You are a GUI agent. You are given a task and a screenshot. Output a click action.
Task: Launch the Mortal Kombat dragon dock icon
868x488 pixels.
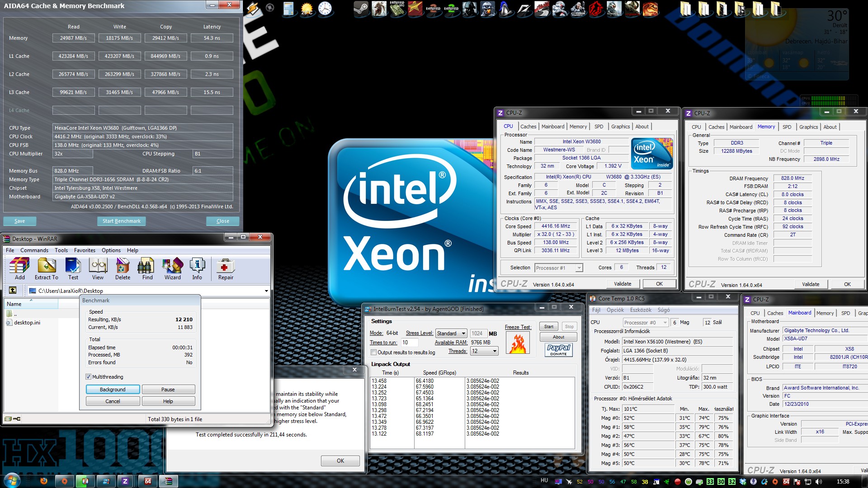[x=650, y=9]
